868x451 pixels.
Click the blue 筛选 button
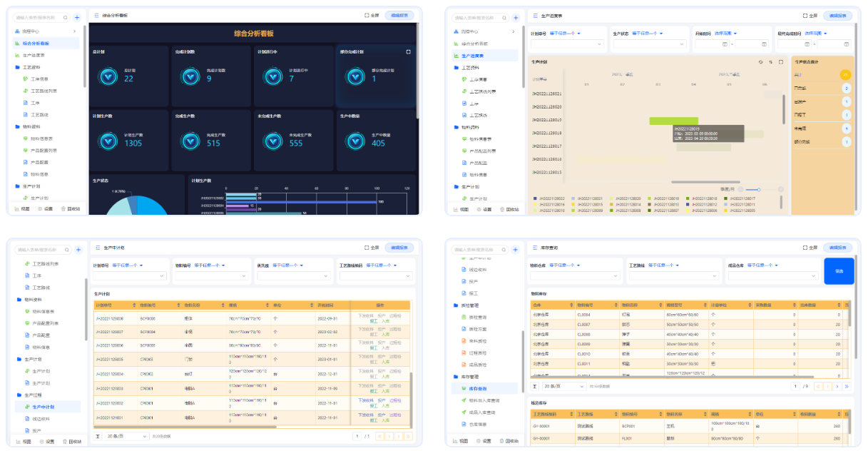click(x=838, y=271)
